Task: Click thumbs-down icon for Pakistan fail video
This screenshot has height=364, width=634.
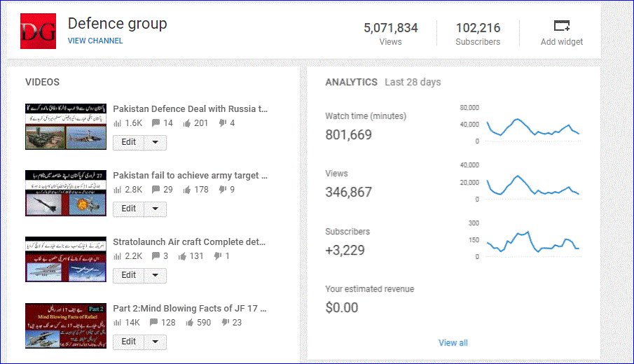Action: point(222,190)
